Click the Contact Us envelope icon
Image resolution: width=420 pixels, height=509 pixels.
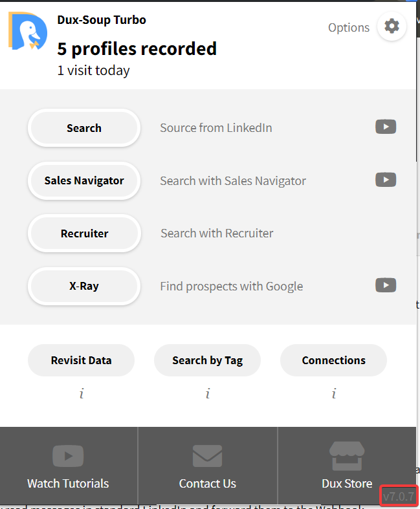pyautogui.click(x=207, y=456)
